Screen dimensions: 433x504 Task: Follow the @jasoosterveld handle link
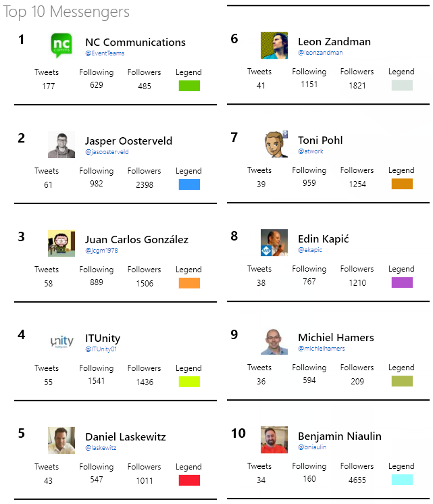[x=107, y=152]
